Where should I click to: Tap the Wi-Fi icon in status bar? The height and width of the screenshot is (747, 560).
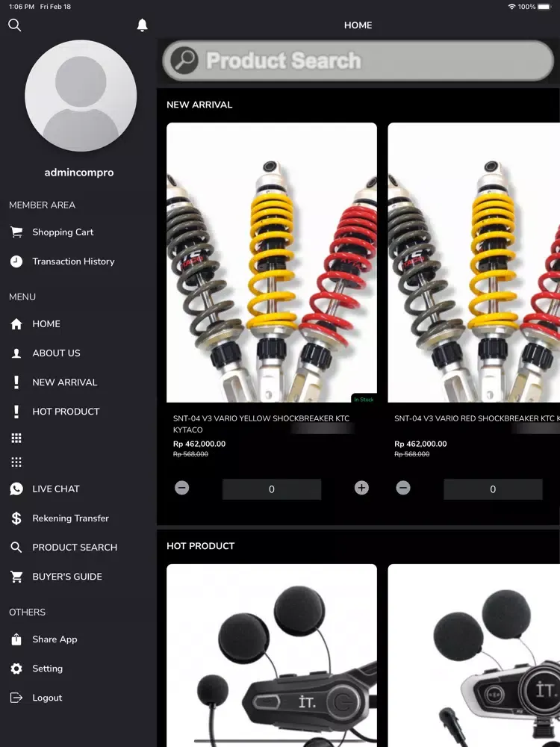[512, 7]
